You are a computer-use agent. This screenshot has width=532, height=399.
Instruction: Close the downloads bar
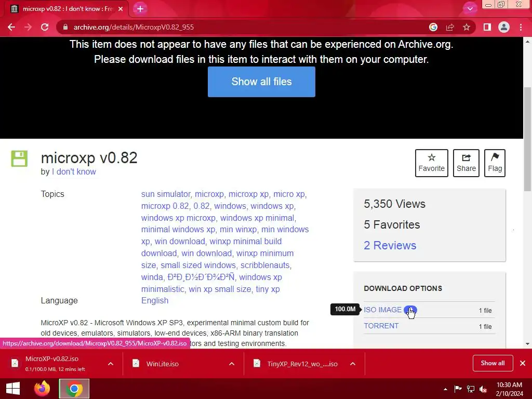pos(523,363)
